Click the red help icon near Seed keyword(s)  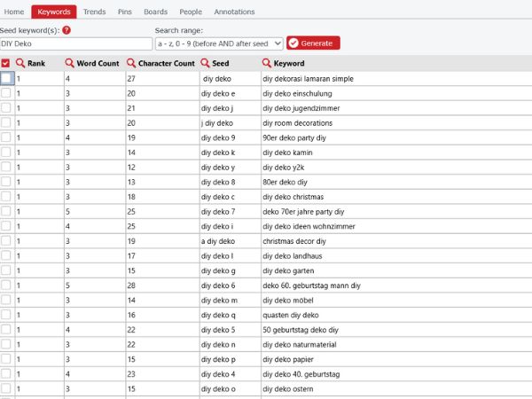[66, 30]
